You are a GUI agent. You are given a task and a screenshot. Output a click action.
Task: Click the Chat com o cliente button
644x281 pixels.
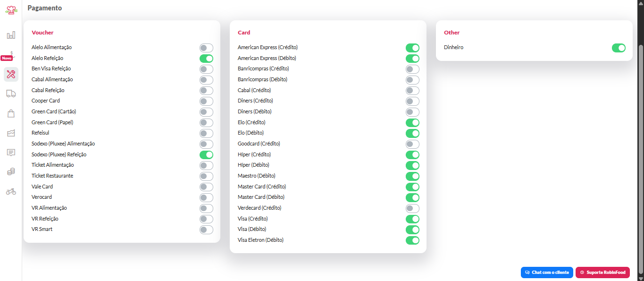pyautogui.click(x=547, y=272)
